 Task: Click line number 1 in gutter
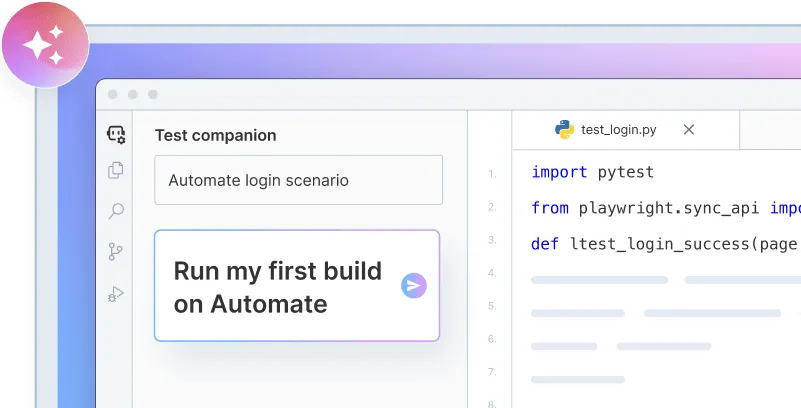(492, 174)
